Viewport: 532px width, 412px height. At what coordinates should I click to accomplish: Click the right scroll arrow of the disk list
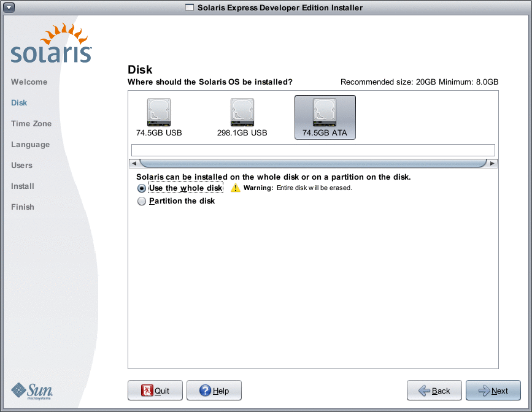pyautogui.click(x=492, y=163)
